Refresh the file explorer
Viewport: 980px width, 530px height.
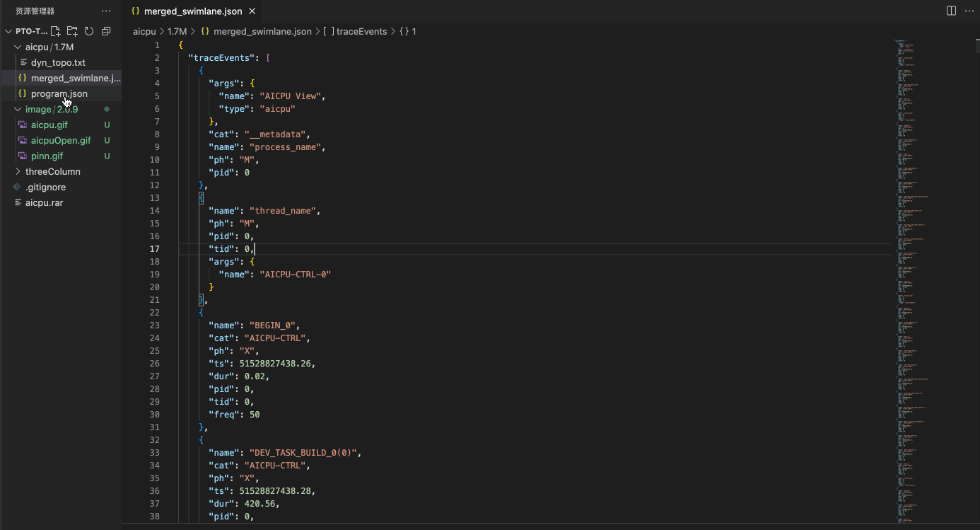click(89, 31)
